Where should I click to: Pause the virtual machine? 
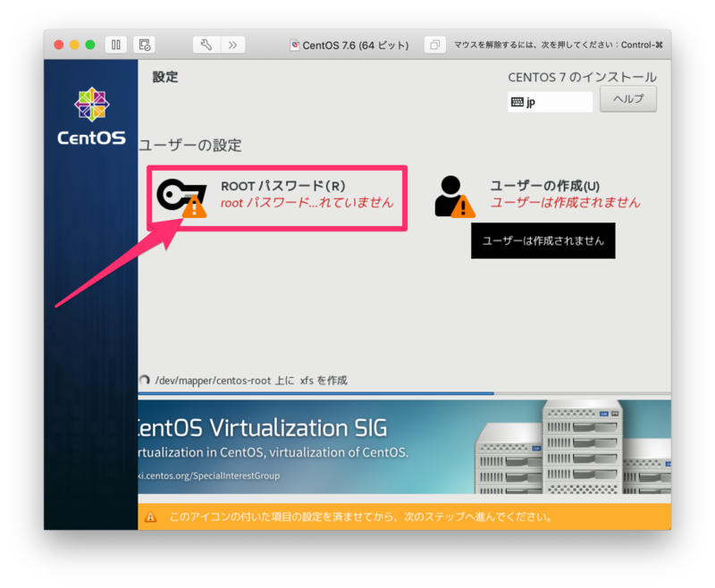point(116,45)
